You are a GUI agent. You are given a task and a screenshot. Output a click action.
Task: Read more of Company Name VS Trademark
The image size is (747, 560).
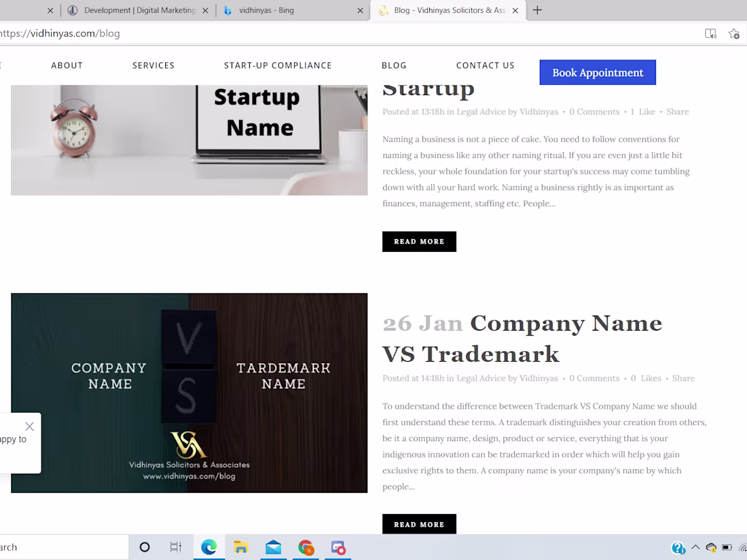[419, 524]
